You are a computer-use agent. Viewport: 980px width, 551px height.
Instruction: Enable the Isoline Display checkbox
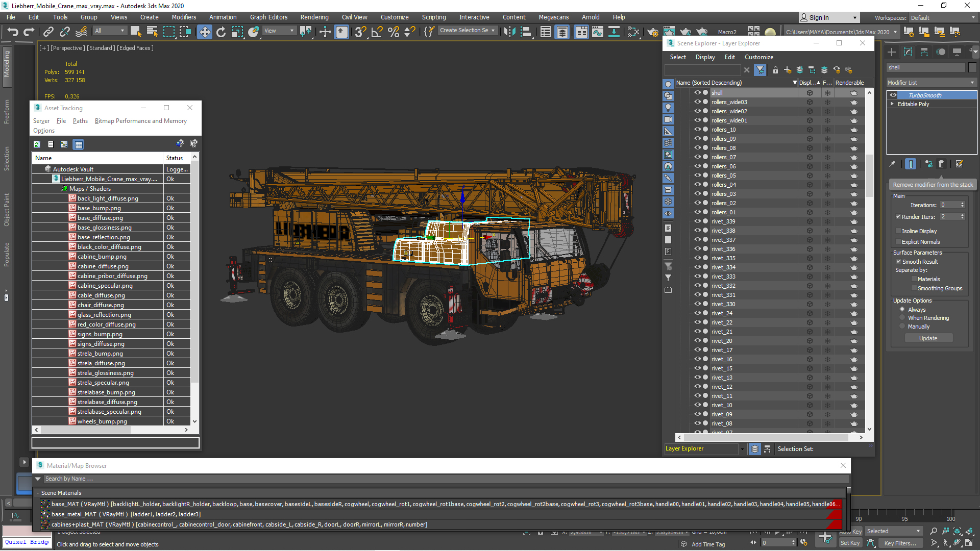point(898,231)
